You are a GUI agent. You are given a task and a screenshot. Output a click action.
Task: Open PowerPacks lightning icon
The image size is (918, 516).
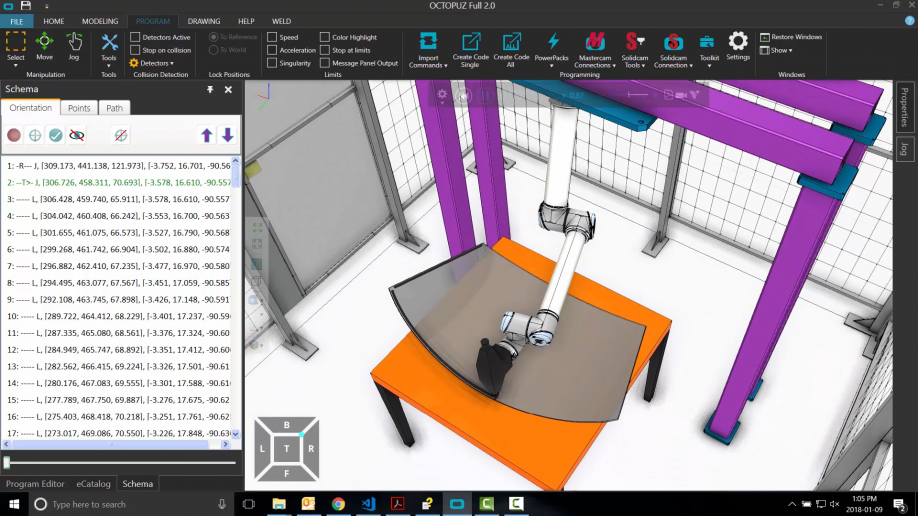pos(552,42)
